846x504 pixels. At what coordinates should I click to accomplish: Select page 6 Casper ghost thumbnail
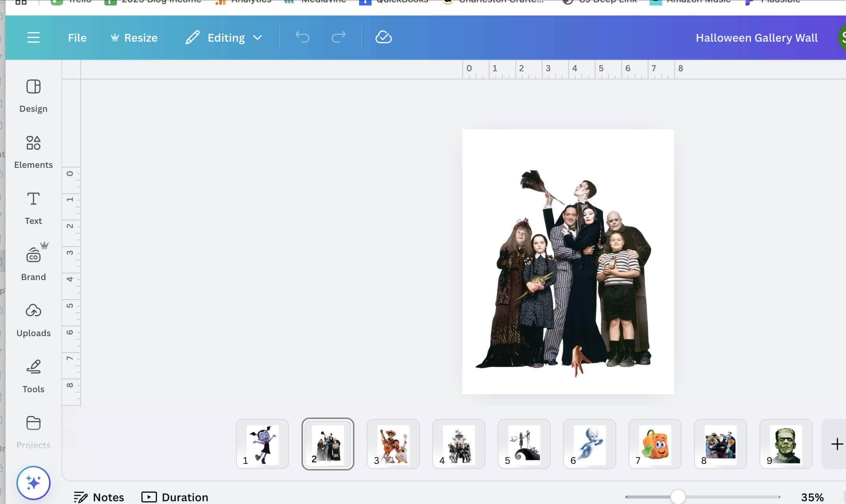590,444
